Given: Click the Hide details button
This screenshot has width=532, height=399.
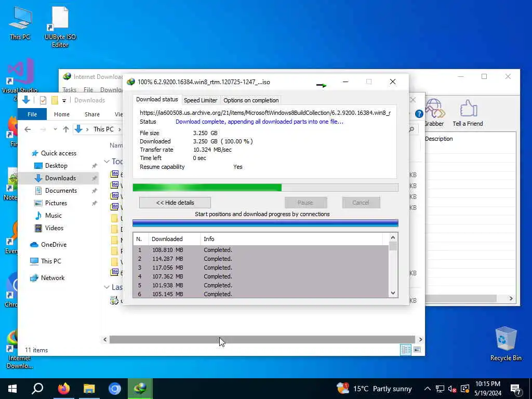Looking at the screenshot, I should [175, 203].
